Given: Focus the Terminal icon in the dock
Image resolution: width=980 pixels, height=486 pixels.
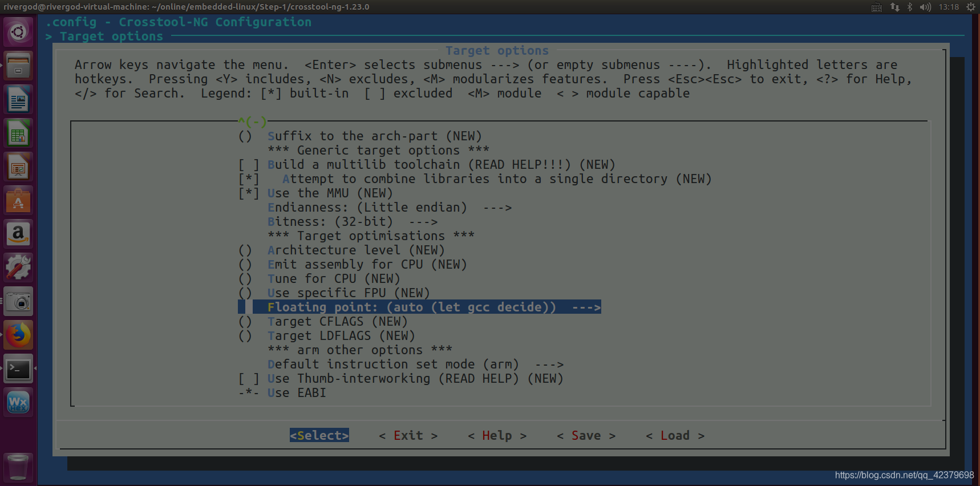Looking at the screenshot, I should (x=18, y=368).
